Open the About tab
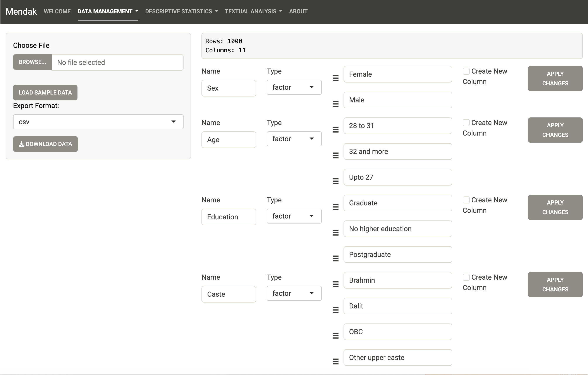Screen dimensions: 588x375 (298, 12)
